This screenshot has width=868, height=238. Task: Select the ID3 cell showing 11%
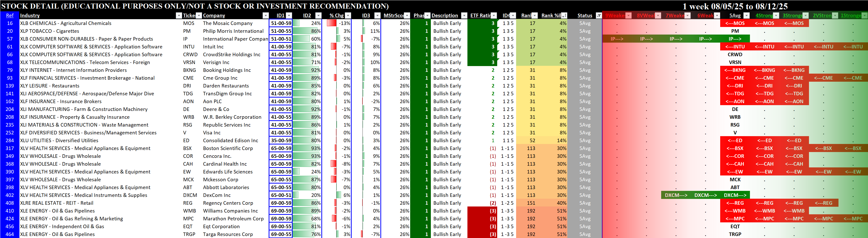366,31
